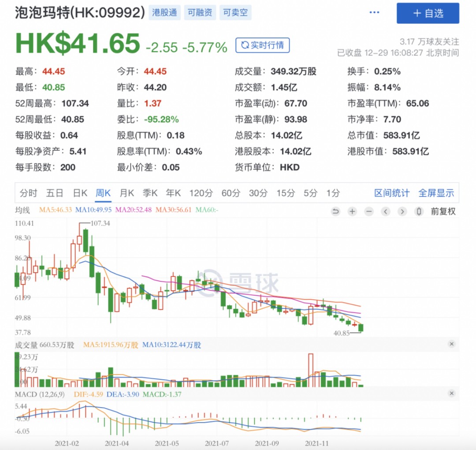Close the 成交量 volume panel
The height and width of the screenshot is (450, 476).
pos(451,344)
